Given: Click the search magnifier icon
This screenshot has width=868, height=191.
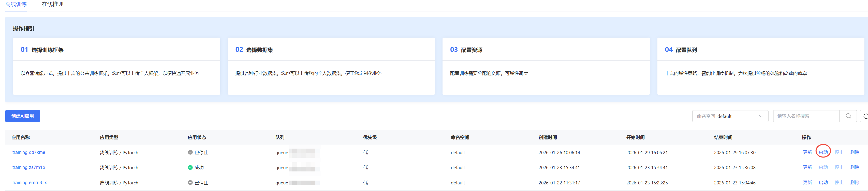Looking at the screenshot, I should point(848,116).
